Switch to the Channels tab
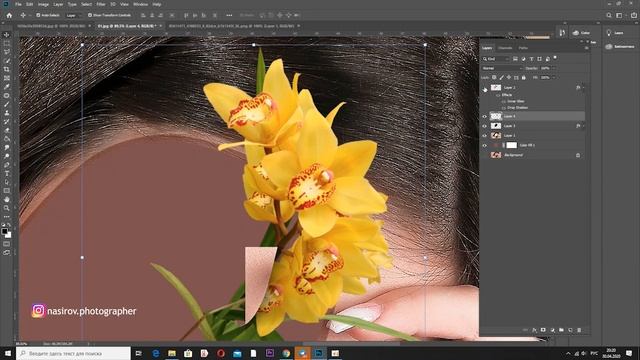640x360 pixels. click(x=505, y=48)
